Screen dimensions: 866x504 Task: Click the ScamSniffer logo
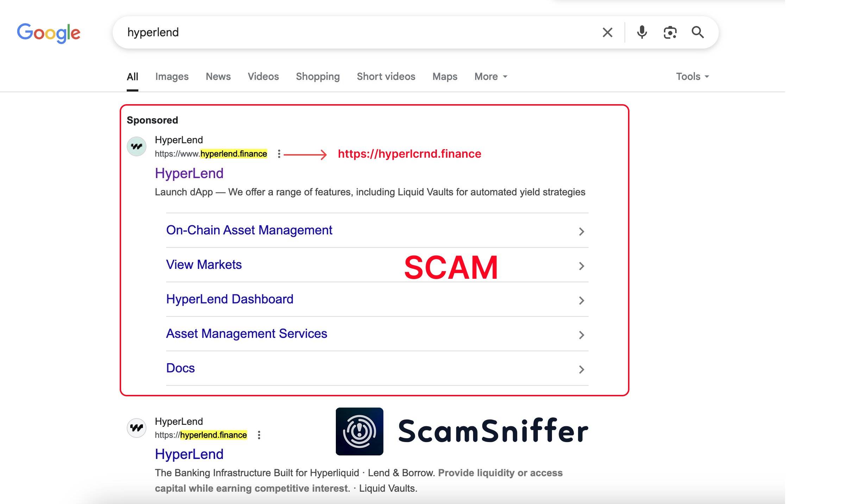pos(359,432)
